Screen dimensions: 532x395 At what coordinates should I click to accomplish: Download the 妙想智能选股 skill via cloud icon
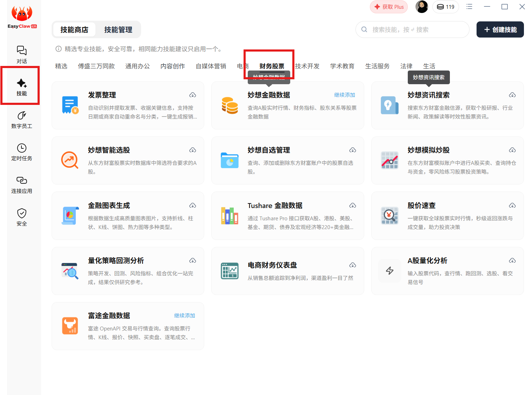(x=193, y=150)
